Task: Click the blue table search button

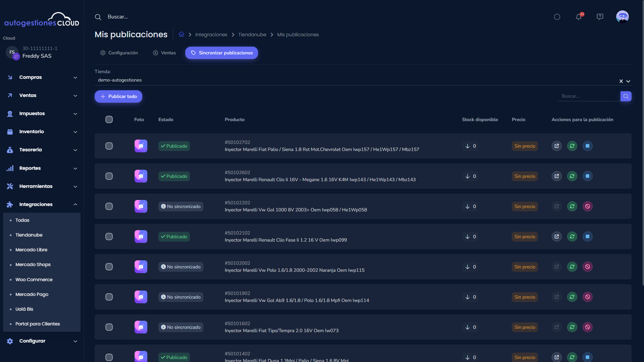Action: click(x=626, y=96)
